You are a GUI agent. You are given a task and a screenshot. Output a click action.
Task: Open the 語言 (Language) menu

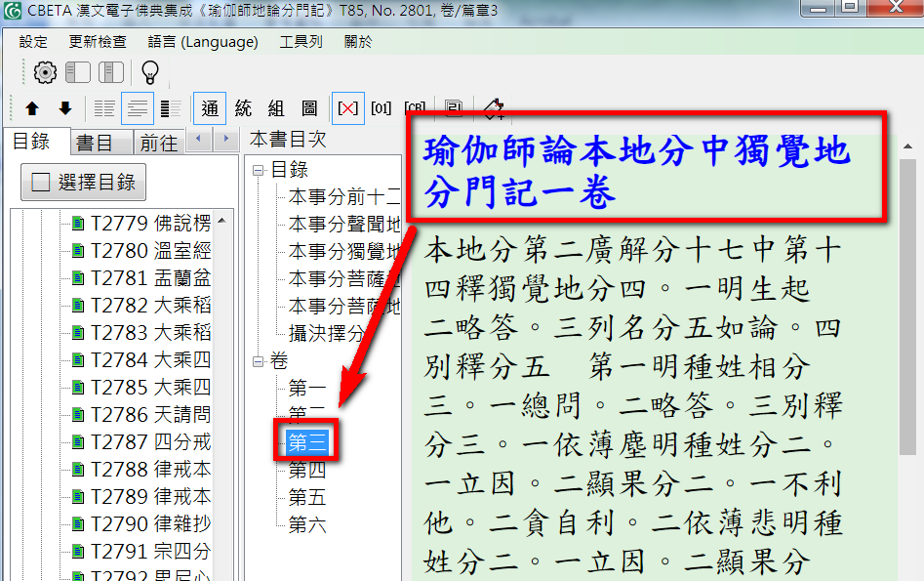click(x=203, y=42)
